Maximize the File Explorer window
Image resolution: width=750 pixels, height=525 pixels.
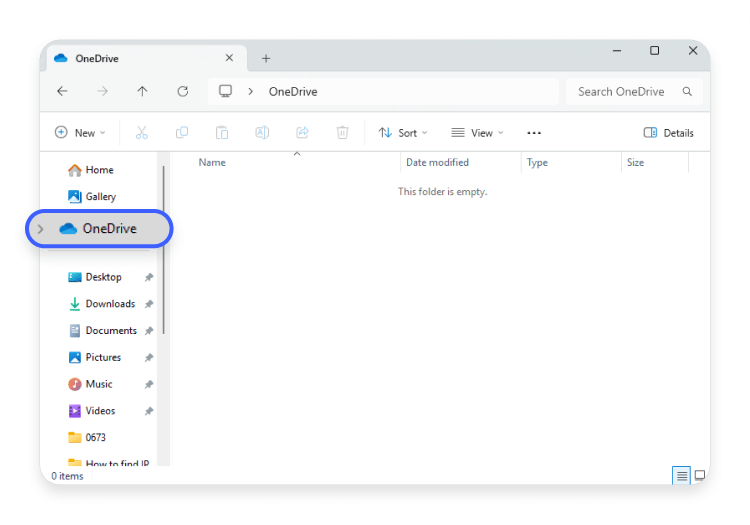[654, 50]
